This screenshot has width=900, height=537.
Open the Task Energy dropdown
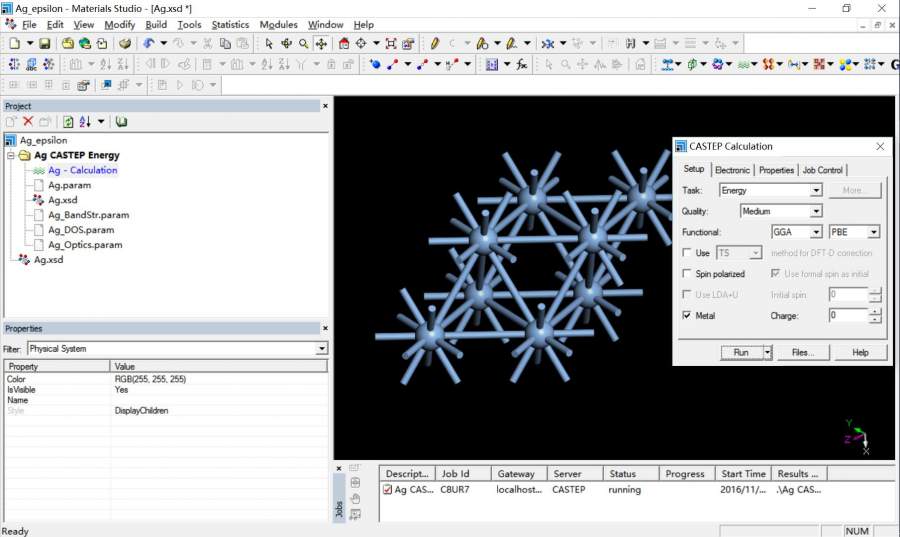point(816,190)
